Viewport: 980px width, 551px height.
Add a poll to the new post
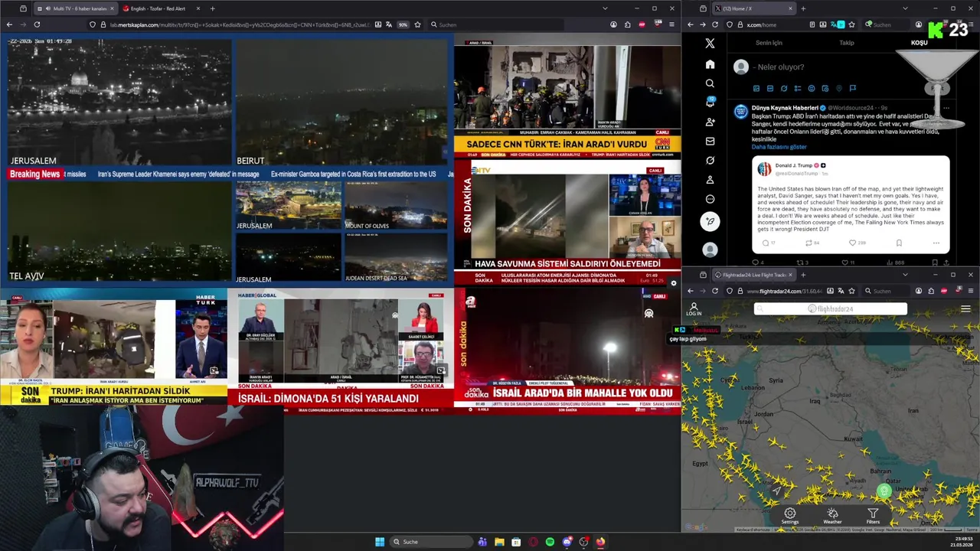click(x=798, y=89)
